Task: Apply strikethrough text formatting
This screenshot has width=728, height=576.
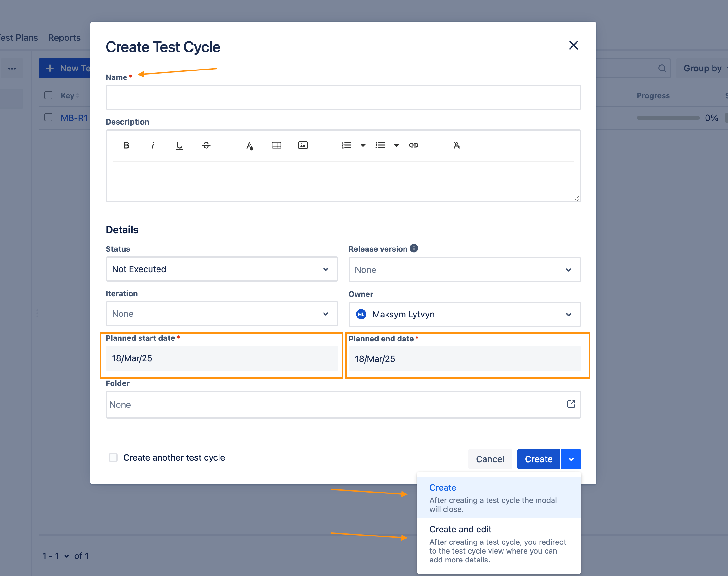Action: click(206, 145)
